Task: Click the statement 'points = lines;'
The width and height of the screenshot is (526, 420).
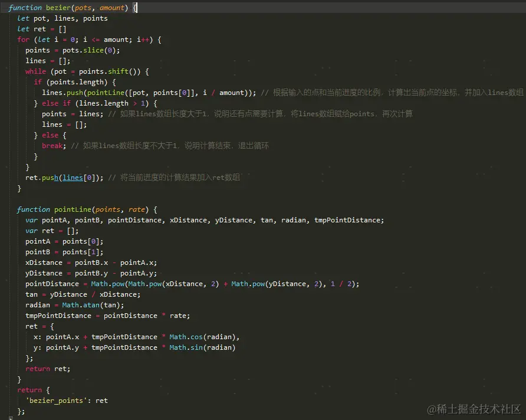Action: pos(73,114)
